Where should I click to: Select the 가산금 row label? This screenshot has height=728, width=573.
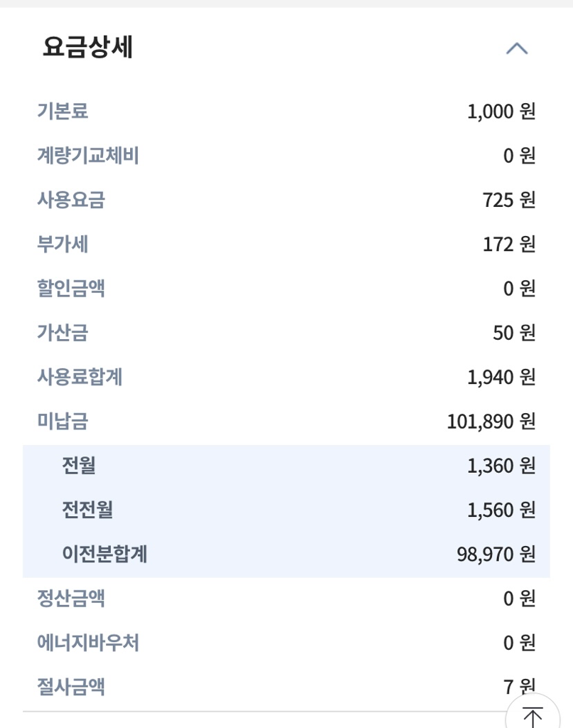coord(63,333)
